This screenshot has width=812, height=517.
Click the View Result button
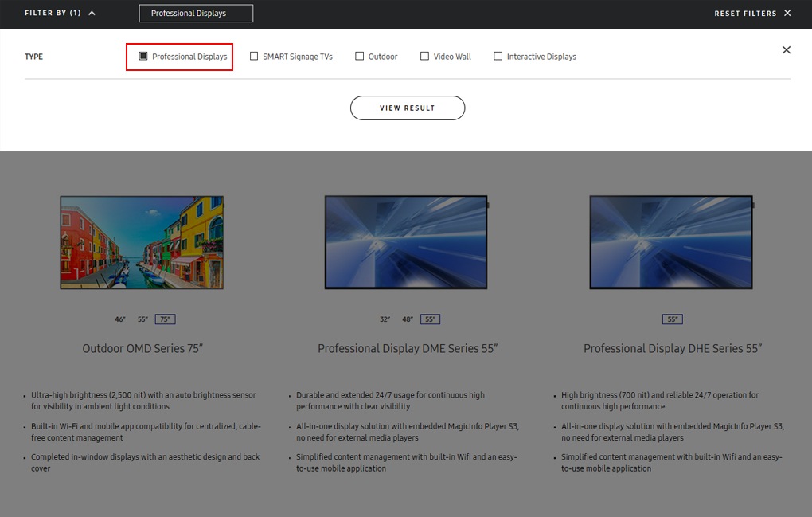coord(408,108)
